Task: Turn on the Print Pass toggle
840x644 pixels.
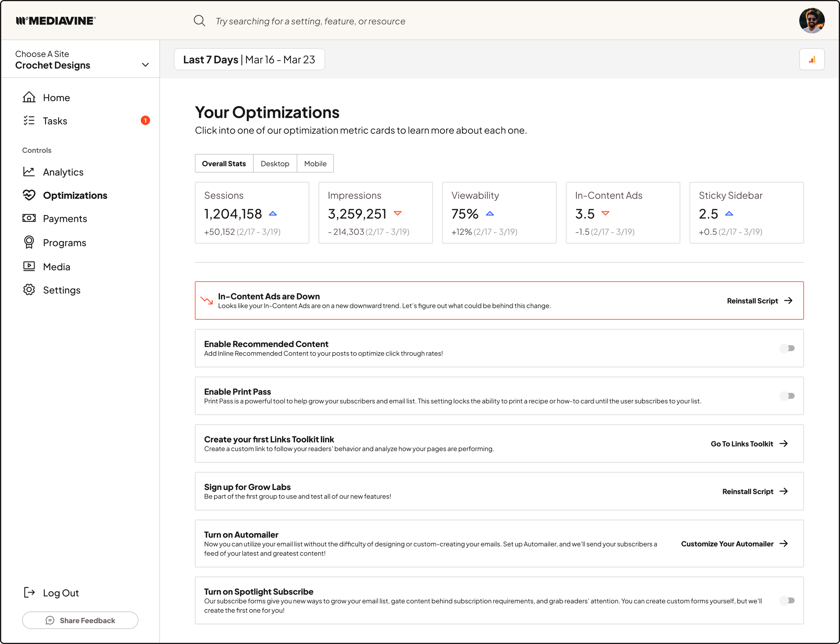Action: tap(787, 396)
